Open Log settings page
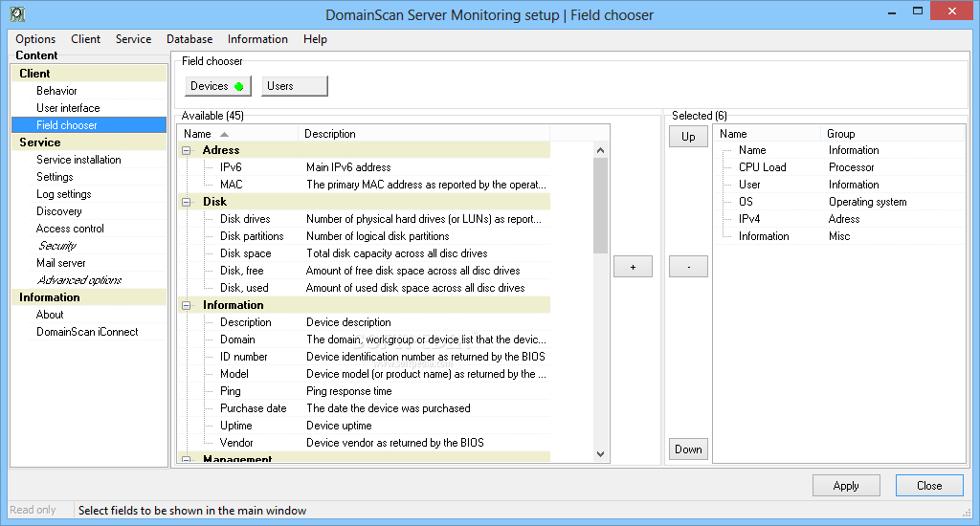Screen dimensions: 980x526 (x=64, y=194)
